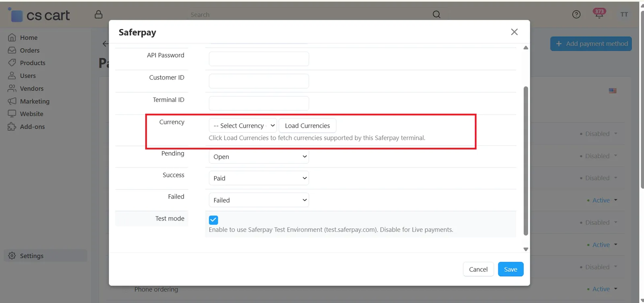Click the Add-ons puzzle icon
The height and width of the screenshot is (303, 644).
tap(12, 127)
